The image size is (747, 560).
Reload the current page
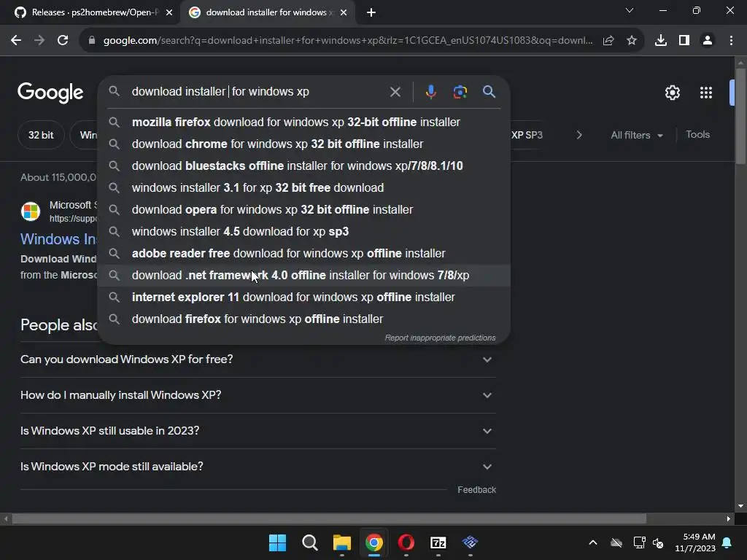(63, 41)
